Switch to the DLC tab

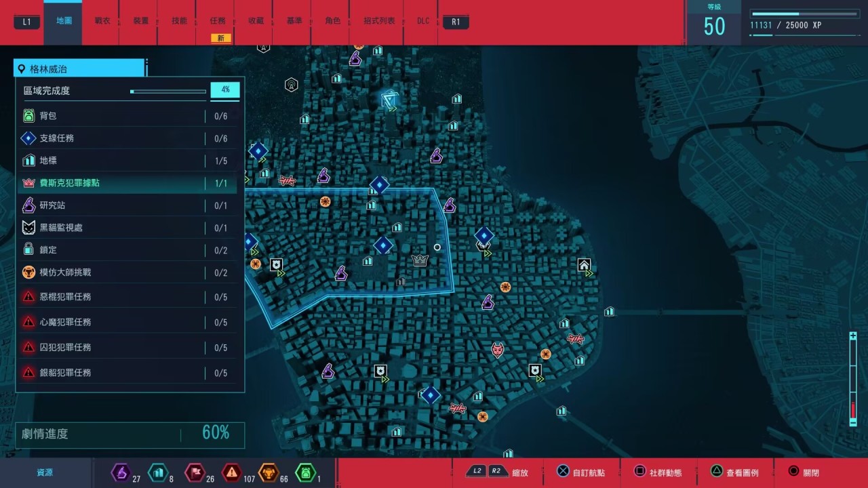click(423, 21)
